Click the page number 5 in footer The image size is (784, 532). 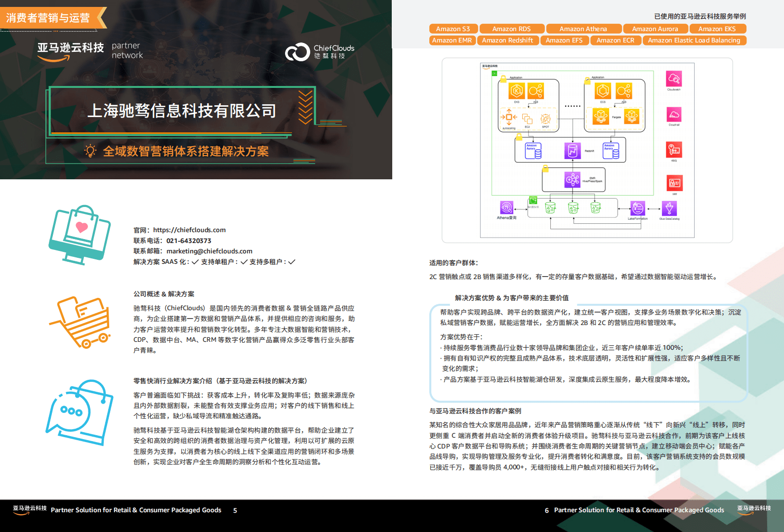pyautogui.click(x=235, y=510)
